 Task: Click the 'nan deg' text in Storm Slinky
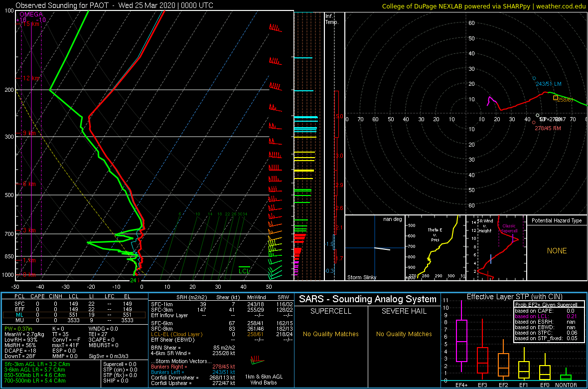392,219
